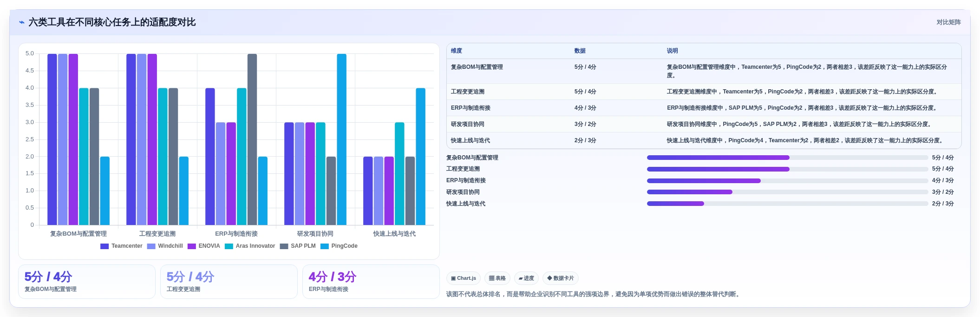
Task: Click the chart x-axis label 研发项目协同
Action: (x=315, y=234)
